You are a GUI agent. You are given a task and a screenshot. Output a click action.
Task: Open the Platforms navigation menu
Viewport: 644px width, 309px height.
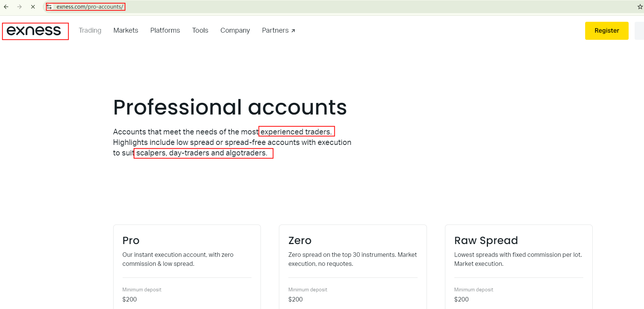[x=165, y=30]
